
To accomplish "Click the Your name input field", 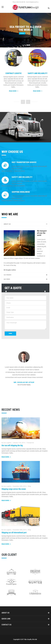I will (25, 298).
